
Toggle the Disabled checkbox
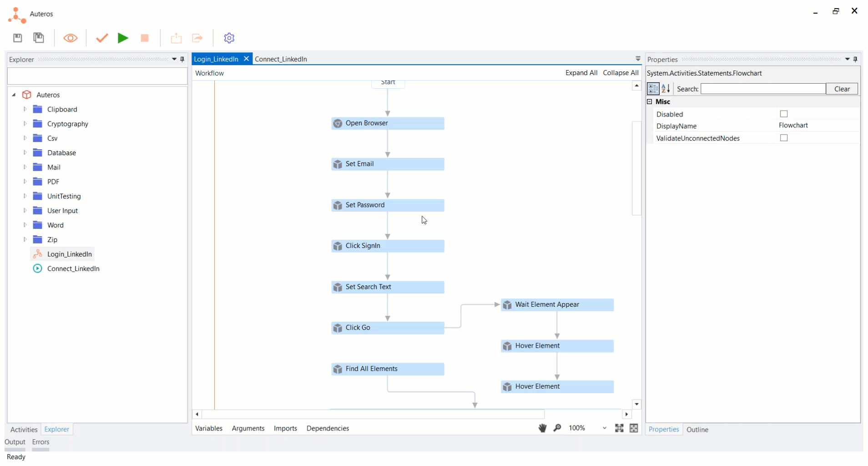[x=783, y=114]
